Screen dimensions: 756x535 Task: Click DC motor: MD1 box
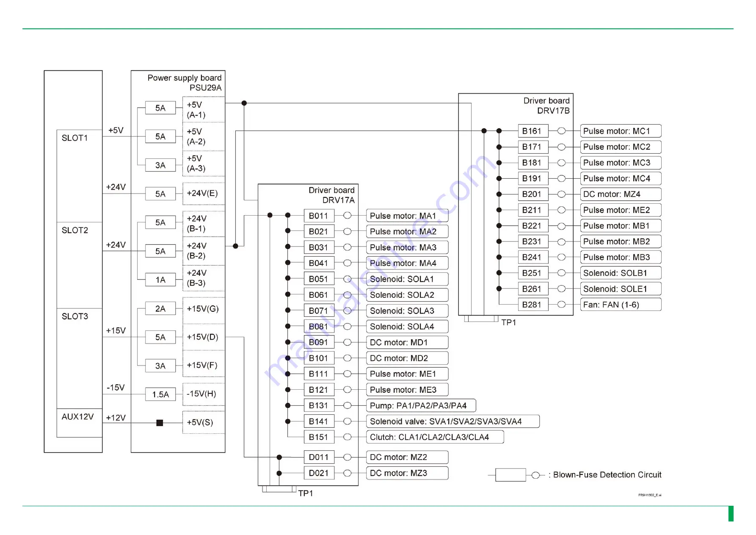tap(407, 342)
